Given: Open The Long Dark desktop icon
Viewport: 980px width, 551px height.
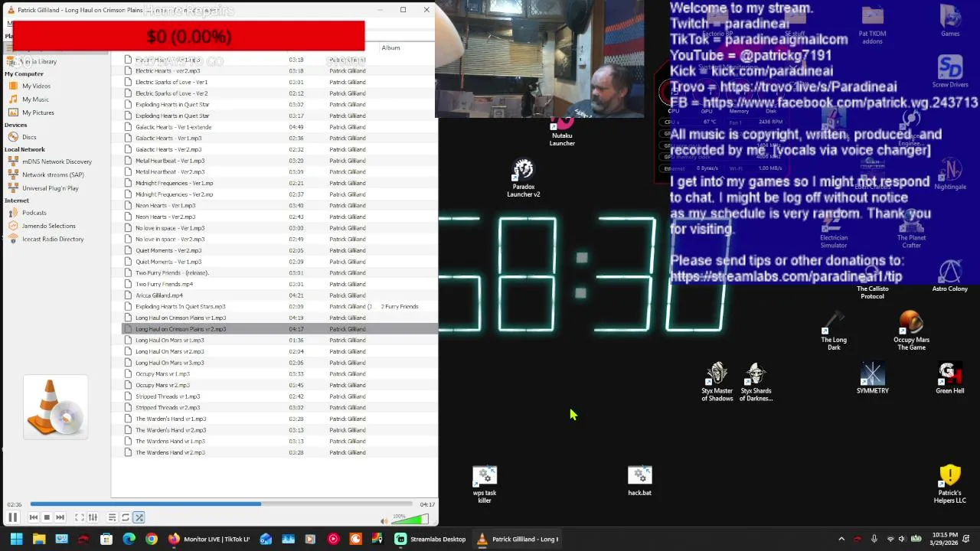Looking at the screenshot, I should (x=834, y=331).
